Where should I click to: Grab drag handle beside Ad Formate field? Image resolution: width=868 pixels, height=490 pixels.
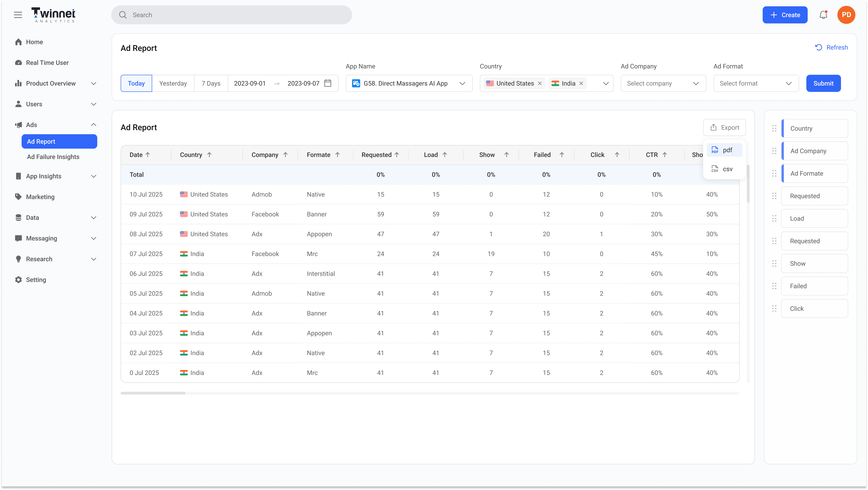pyautogui.click(x=774, y=174)
